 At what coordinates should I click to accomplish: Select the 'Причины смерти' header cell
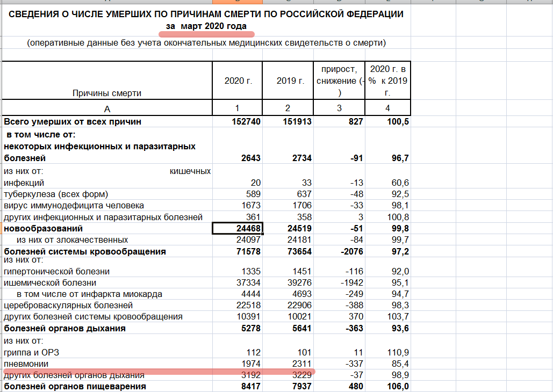click(107, 81)
